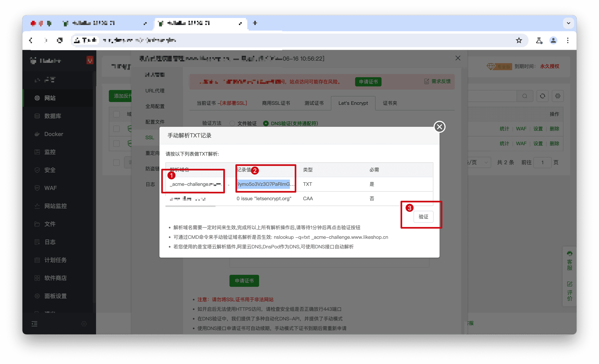Expand the tab search dropdown arrow
Image resolution: width=599 pixels, height=364 pixels.
point(568,23)
